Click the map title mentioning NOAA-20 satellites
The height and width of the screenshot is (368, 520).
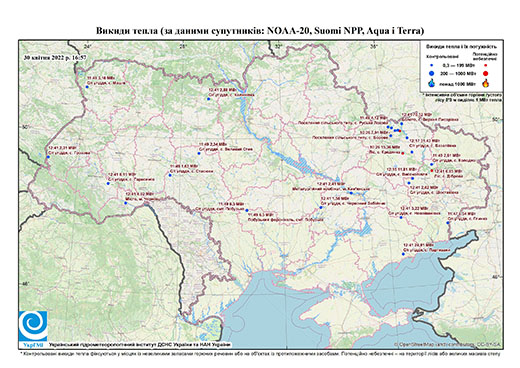click(260, 31)
